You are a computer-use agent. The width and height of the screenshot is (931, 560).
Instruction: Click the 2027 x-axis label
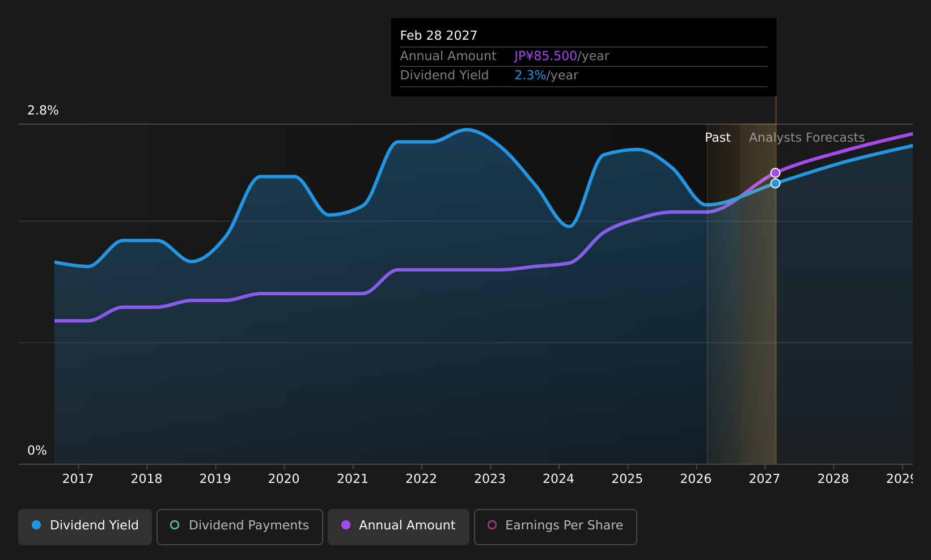pyautogui.click(x=764, y=479)
